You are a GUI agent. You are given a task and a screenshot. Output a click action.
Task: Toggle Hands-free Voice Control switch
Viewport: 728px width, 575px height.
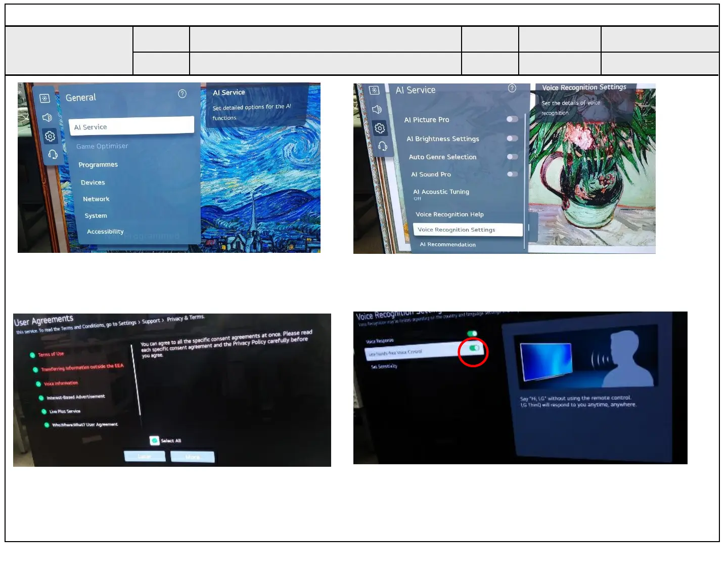pos(474,348)
